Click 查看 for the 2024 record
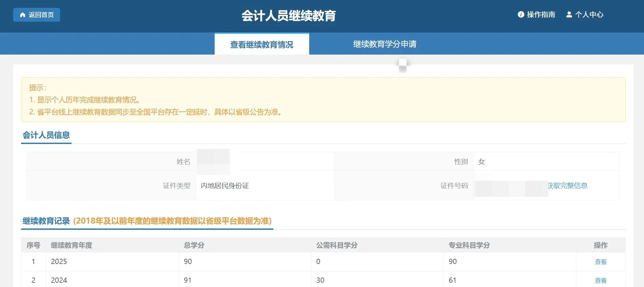Viewport: 644px width, 287px height. click(600, 280)
